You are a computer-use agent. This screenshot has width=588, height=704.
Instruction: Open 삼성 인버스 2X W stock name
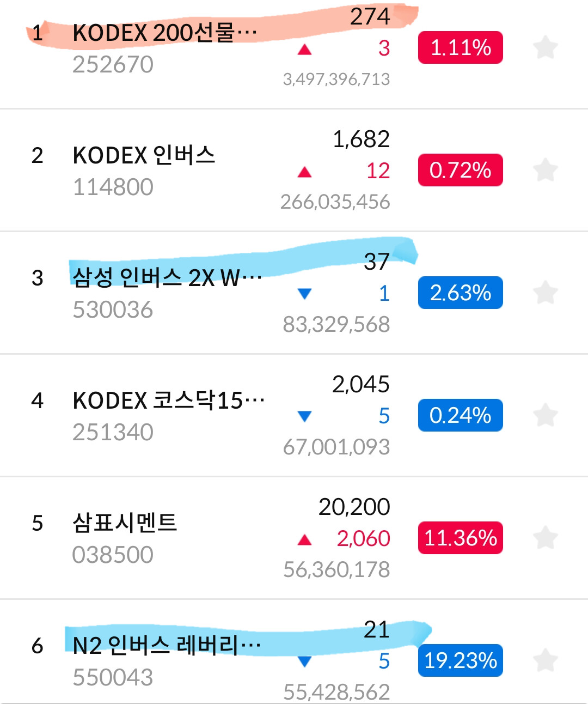(167, 278)
